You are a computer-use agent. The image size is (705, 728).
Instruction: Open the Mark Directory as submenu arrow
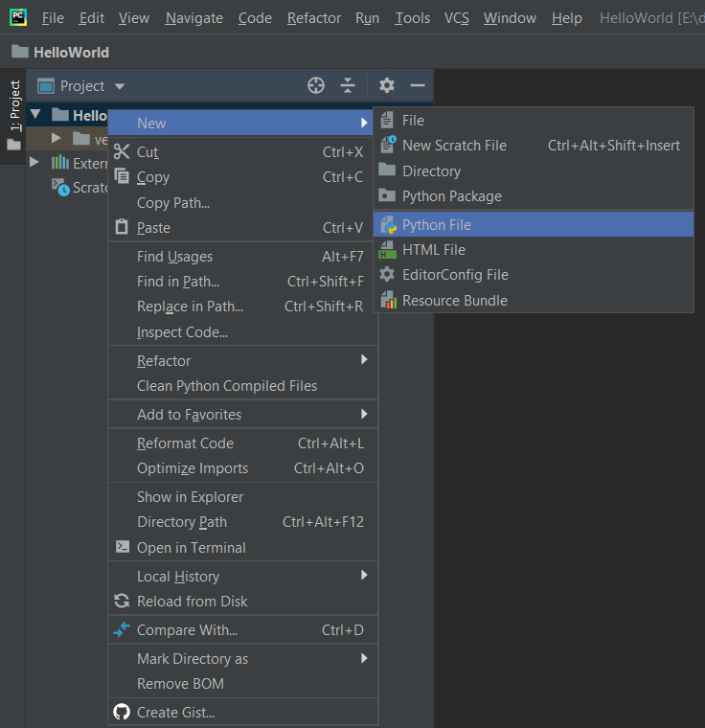click(x=364, y=658)
